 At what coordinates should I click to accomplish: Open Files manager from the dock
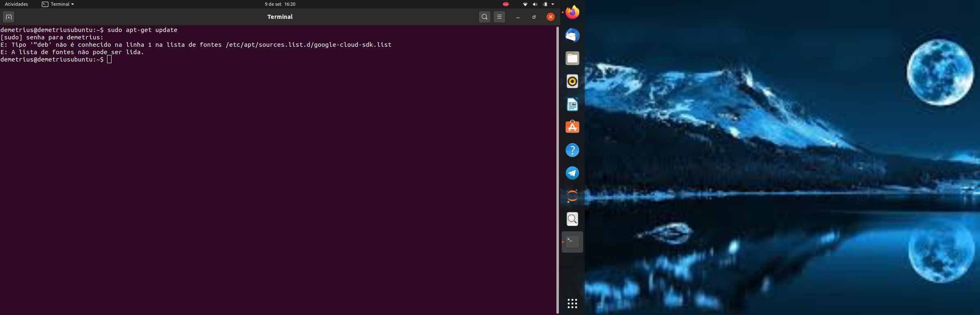(572, 58)
